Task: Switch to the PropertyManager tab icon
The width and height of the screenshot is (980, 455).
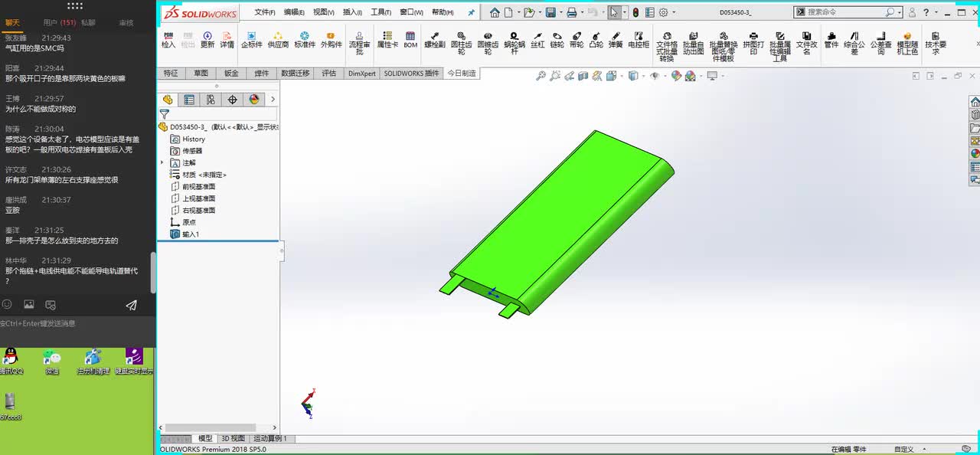Action: click(x=189, y=100)
